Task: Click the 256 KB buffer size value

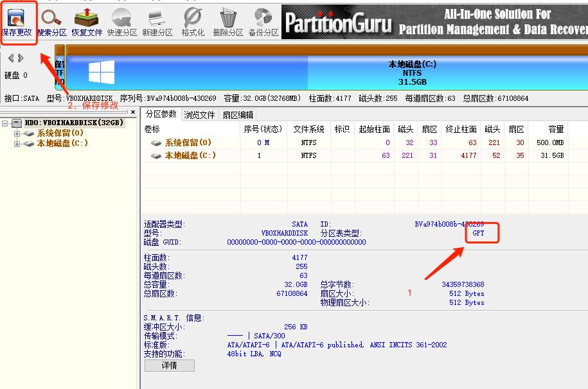Action: pyautogui.click(x=296, y=327)
